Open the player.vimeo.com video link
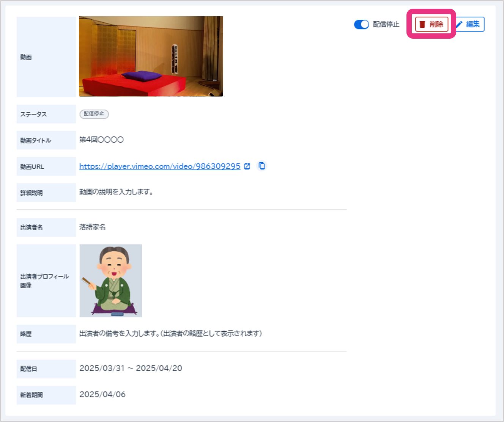The height and width of the screenshot is (422, 504). point(160,166)
